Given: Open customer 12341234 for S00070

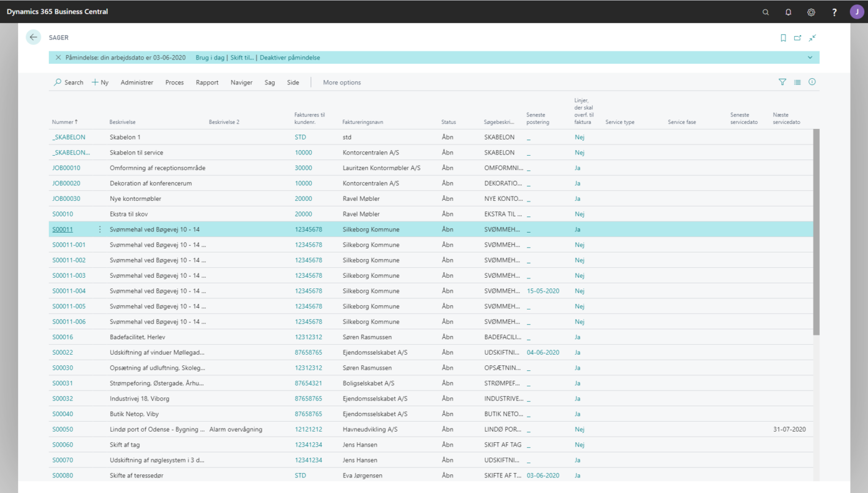Looking at the screenshot, I should click(x=308, y=460).
